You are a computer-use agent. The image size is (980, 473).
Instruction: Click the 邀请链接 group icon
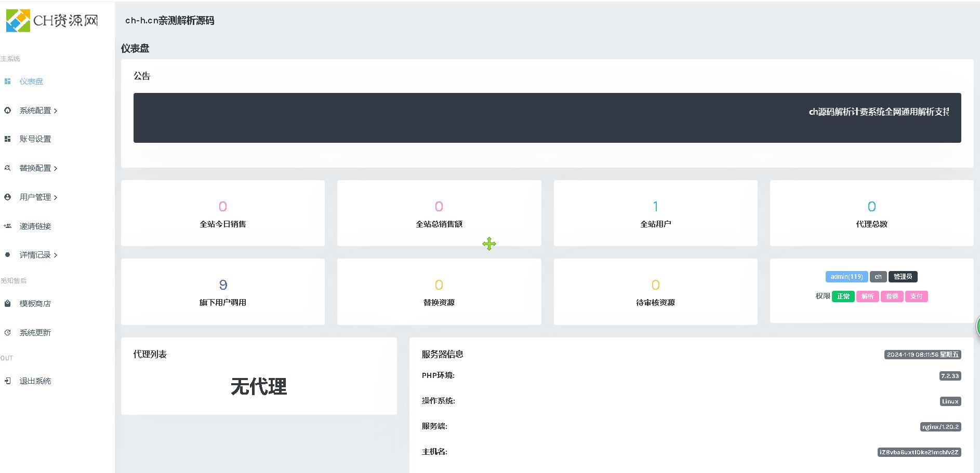tap(7, 226)
